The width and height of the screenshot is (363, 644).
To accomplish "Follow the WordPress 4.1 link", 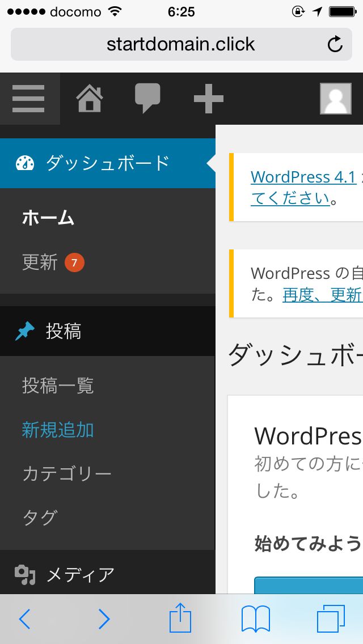I will coord(303,177).
